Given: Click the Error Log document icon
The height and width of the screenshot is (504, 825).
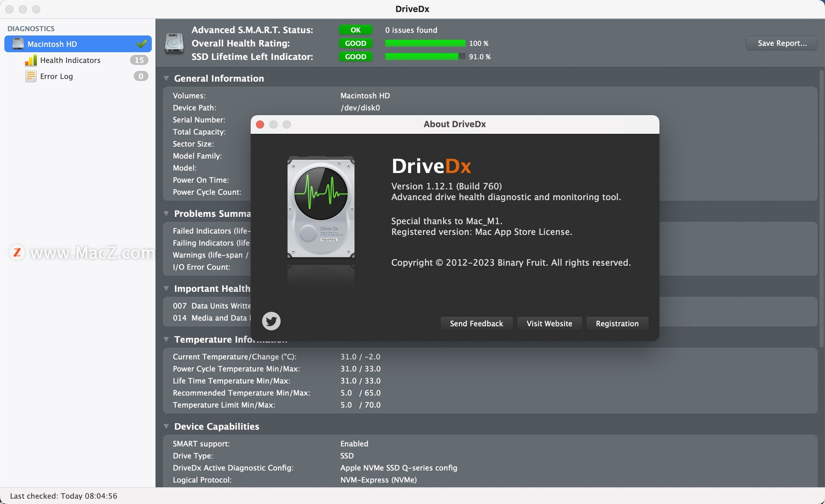Looking at the screenshot, I should [x=31, y=76].
